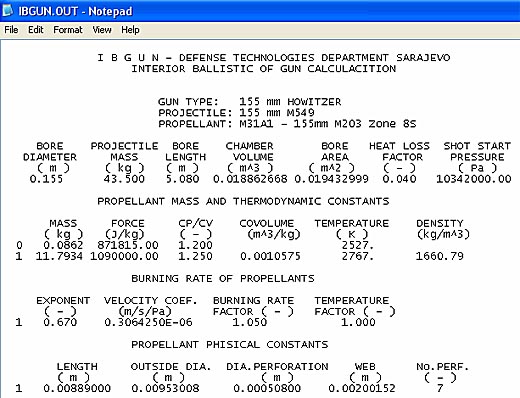Click the 'VELOCITY COEF.' column header
Viewport: 520px width, 398px height.
(150, 301)
